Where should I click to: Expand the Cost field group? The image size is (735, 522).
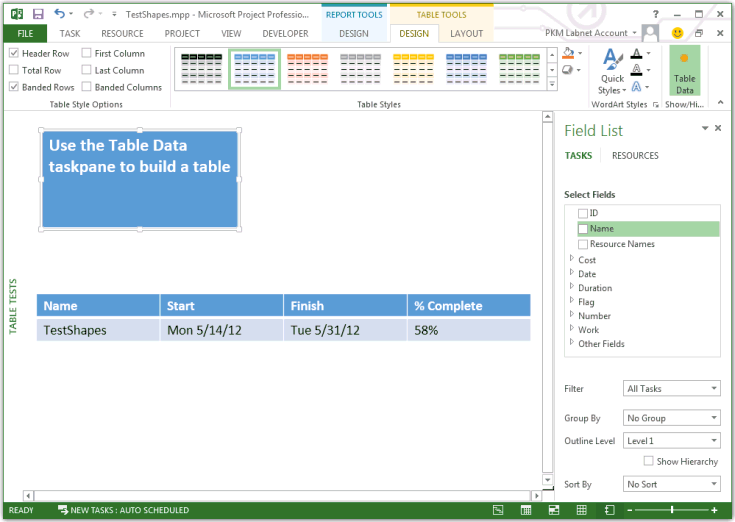[571, 258]
